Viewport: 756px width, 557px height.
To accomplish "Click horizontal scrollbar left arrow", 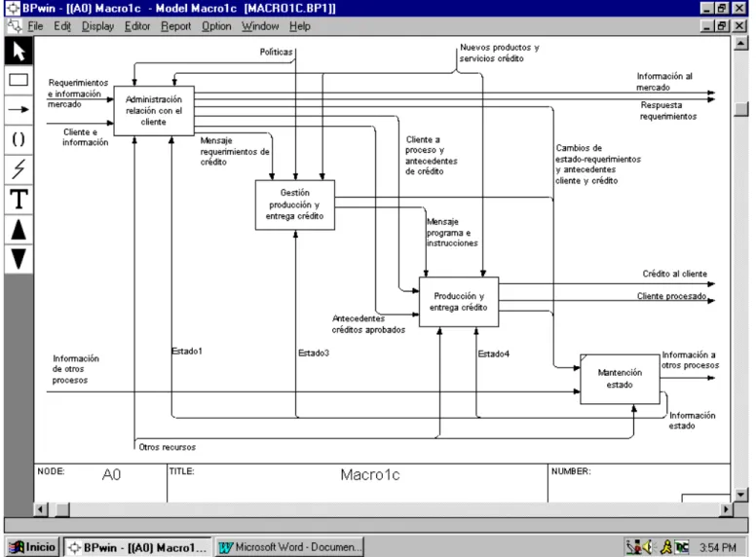I will pyautogui.click(x=42, y=509).
